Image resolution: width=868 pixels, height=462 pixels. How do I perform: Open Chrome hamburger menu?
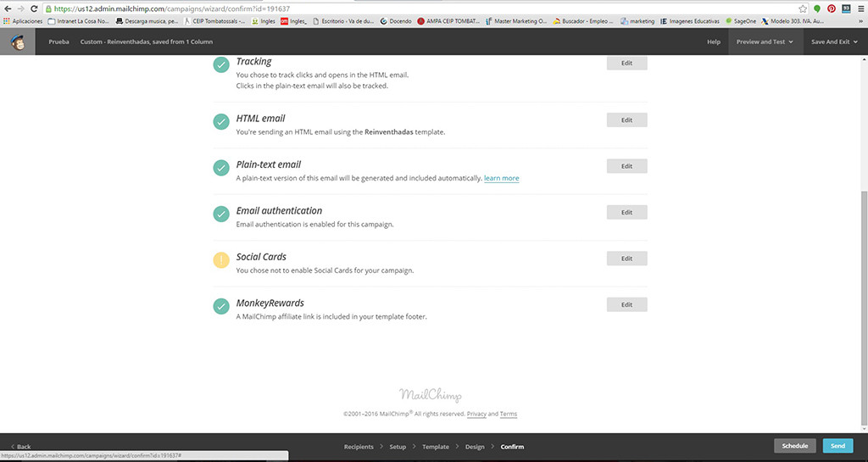861,8
